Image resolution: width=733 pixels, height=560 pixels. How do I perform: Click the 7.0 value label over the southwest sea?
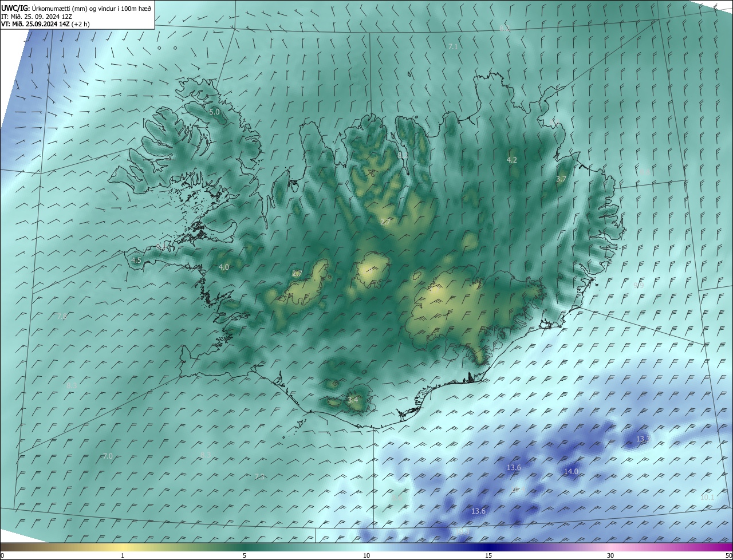(108, 456)
